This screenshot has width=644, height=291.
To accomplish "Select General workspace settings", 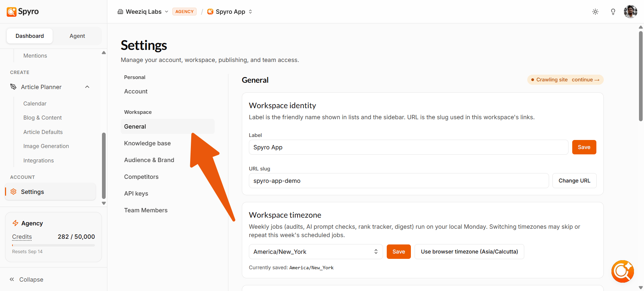I will (168, 126).
